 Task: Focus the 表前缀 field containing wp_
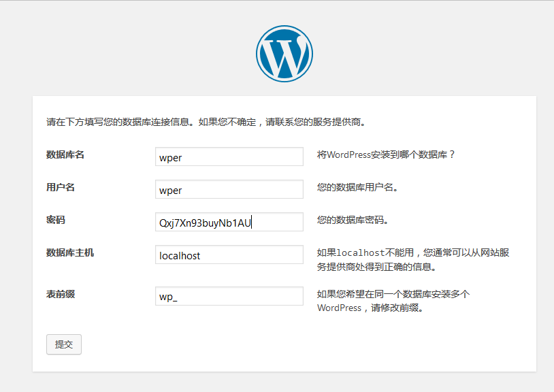229,296
